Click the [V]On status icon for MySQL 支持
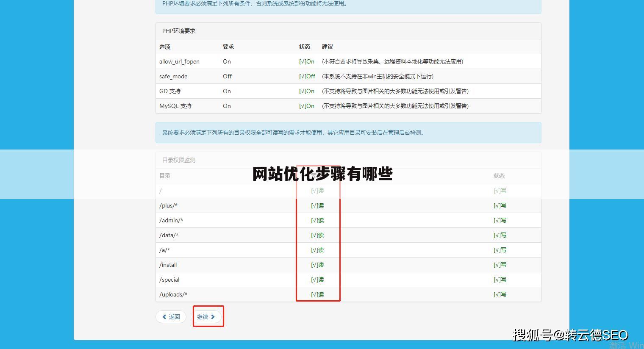 point(306,106)
